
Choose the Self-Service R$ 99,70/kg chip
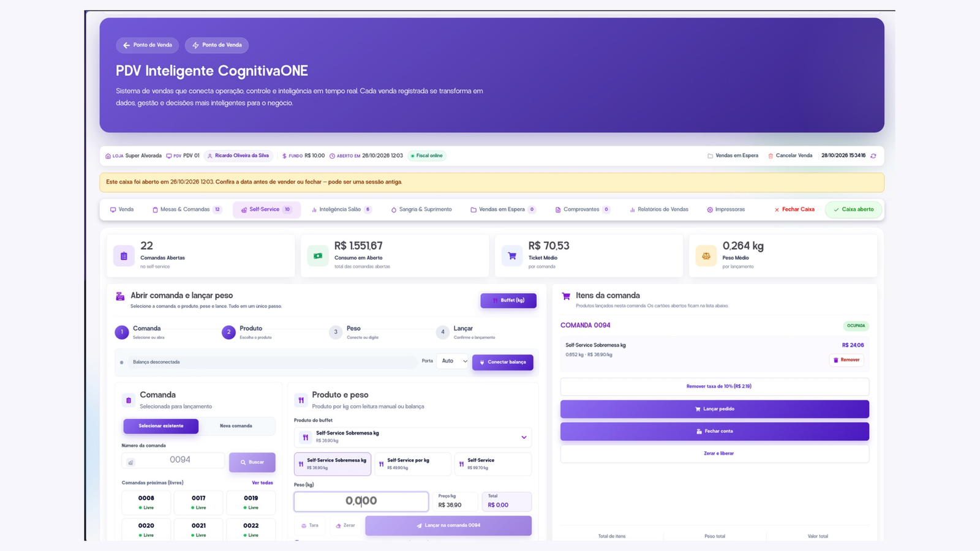pos(493,464)
